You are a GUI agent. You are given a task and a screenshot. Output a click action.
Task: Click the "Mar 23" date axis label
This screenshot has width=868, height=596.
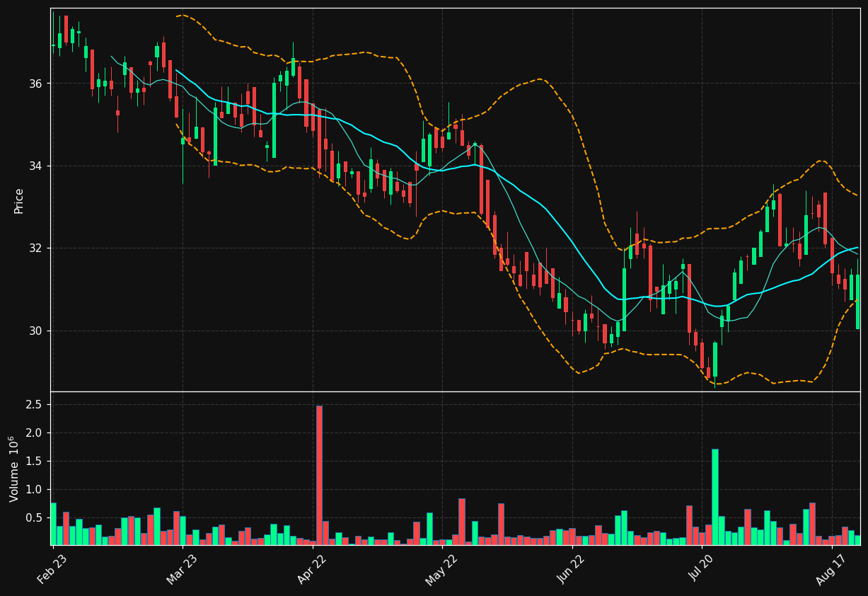pos(183,568)
